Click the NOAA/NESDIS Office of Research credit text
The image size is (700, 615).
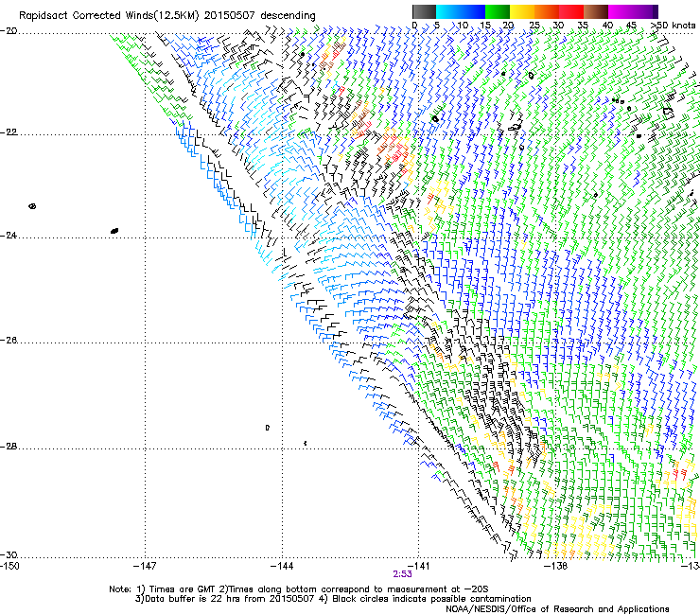tap(557, 609)
